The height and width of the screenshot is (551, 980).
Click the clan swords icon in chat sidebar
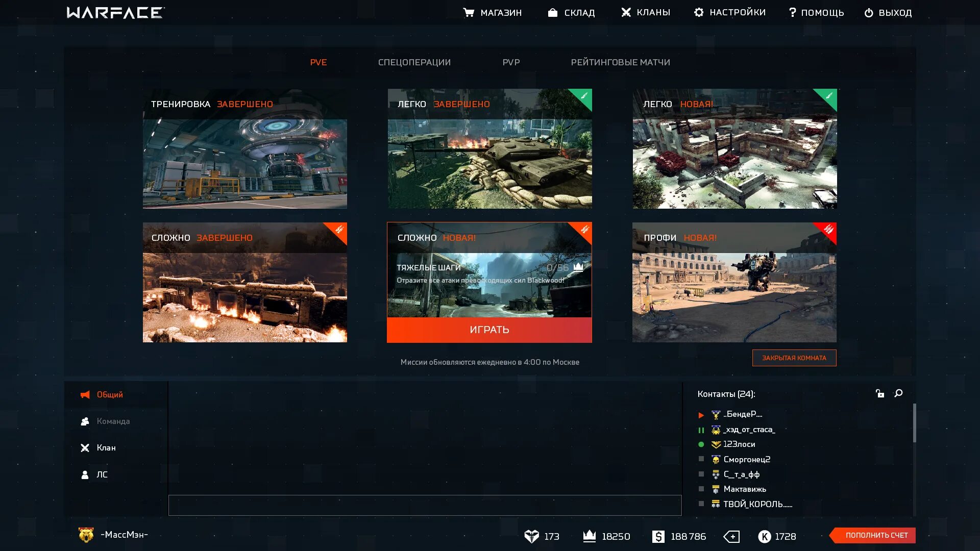(x=85, y=448)
